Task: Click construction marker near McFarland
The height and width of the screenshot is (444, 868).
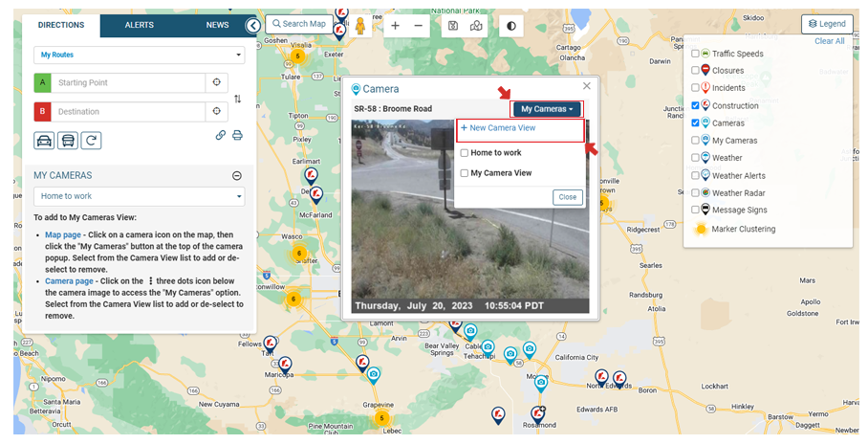Action: pos(316,195)
